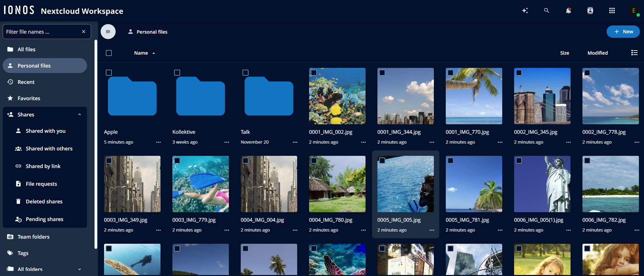644x276 pixels.
Task: Click the New button
Action: coord(623,32)
